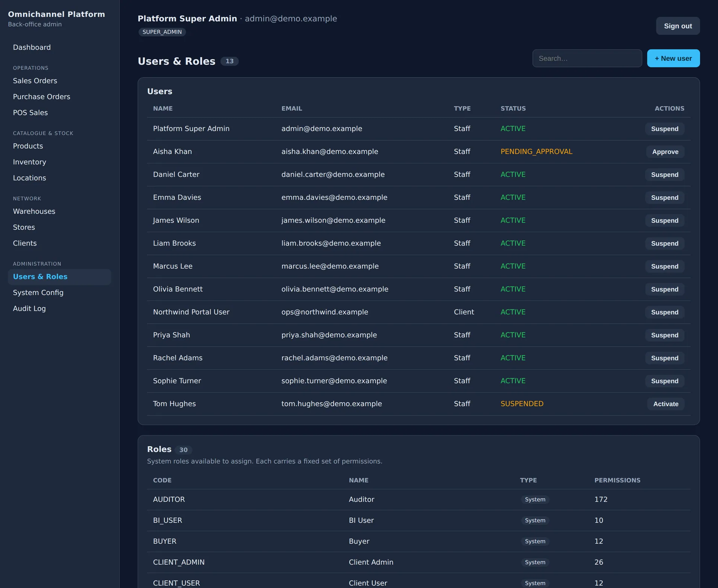This screenshot has height=588, width=718.
Task: Open System Config
Action: (x=59, y=293)
